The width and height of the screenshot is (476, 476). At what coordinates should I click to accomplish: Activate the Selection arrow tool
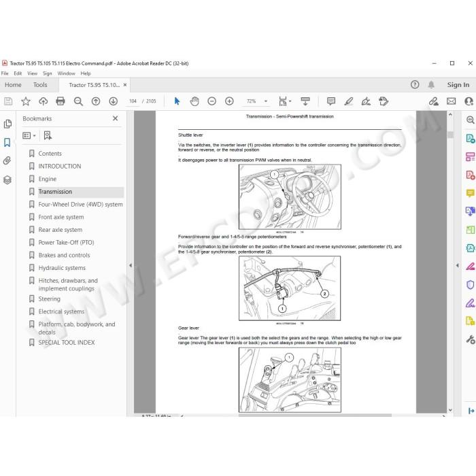(x=177, y=101)
